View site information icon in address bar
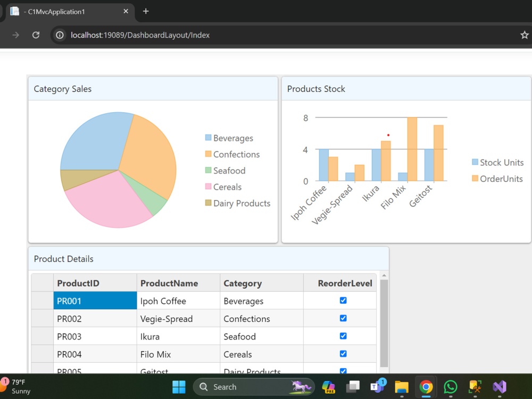Image resolution: width=532 pixels, height=399 pixels. point(60,35)
